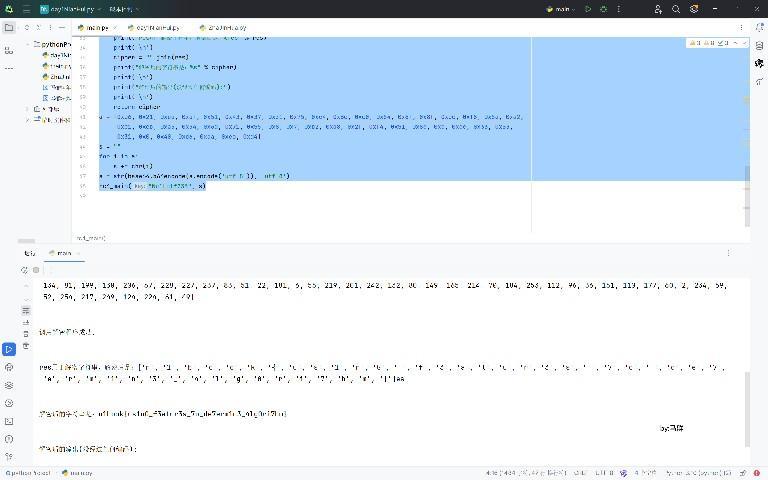Expand the External Libraries node in project tree
The height and width of the screenshot is (480, 768).
pyautogui.click(x=27, y=109)
